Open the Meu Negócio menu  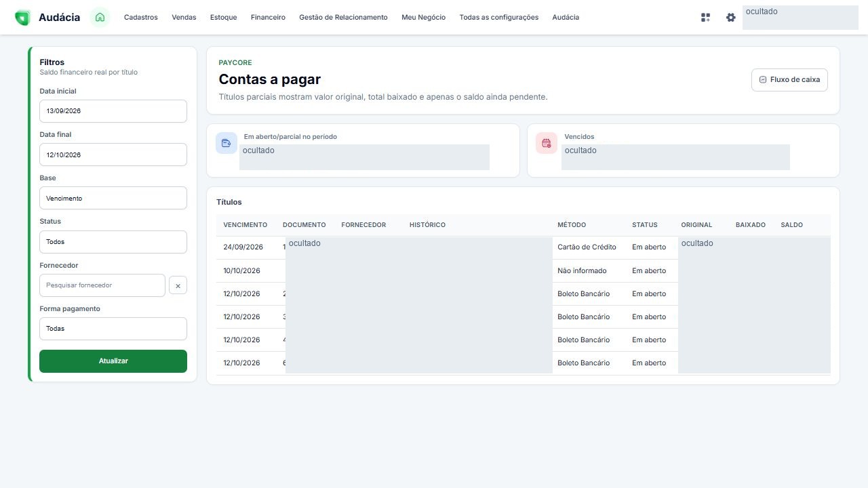[x=424, y=18]
